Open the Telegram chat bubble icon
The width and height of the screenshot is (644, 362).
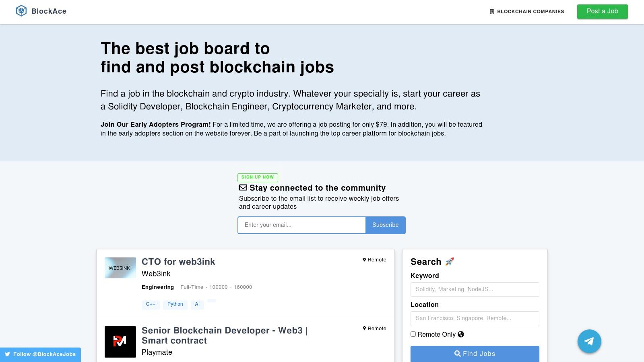pos(589,341)
